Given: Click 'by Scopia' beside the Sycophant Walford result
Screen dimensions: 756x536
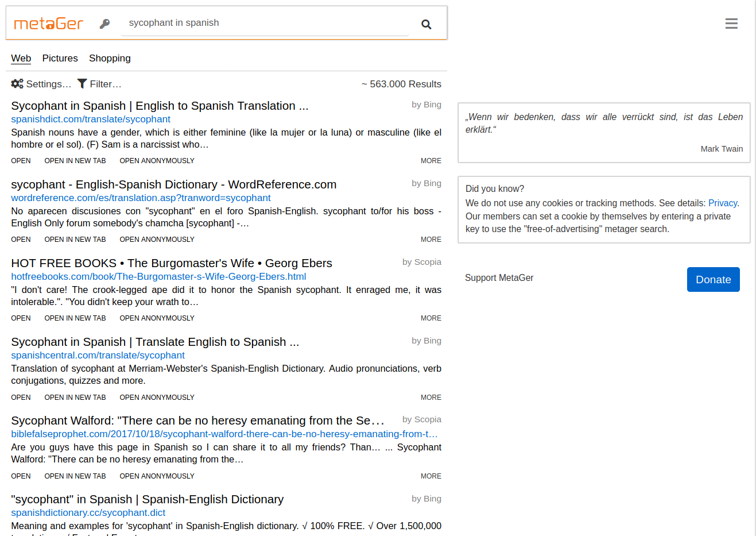Looking at the screenshot, I should click(x=422, y=419).
